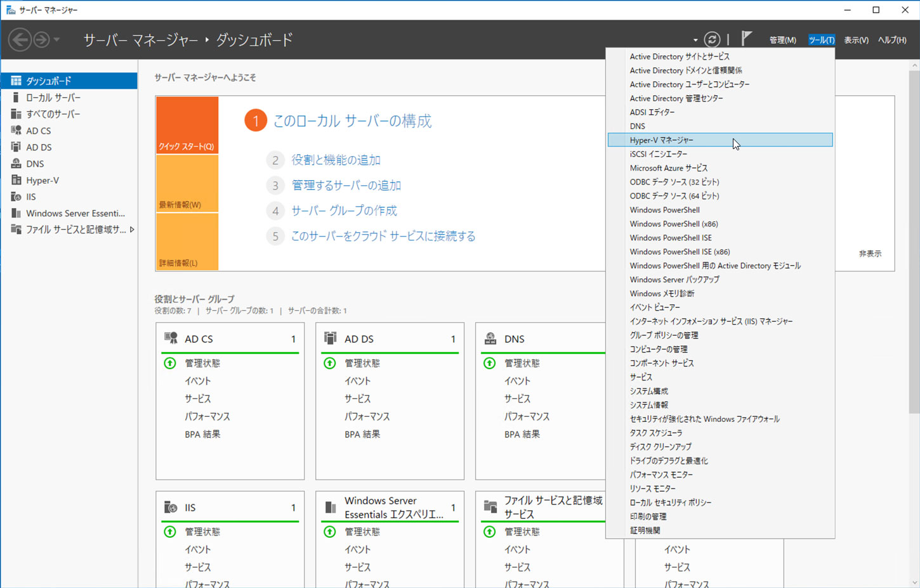The width and height of the screenshot is (920, 588).
Task: Select パフォーマンス モニター menu item
Action: (720, 475)
